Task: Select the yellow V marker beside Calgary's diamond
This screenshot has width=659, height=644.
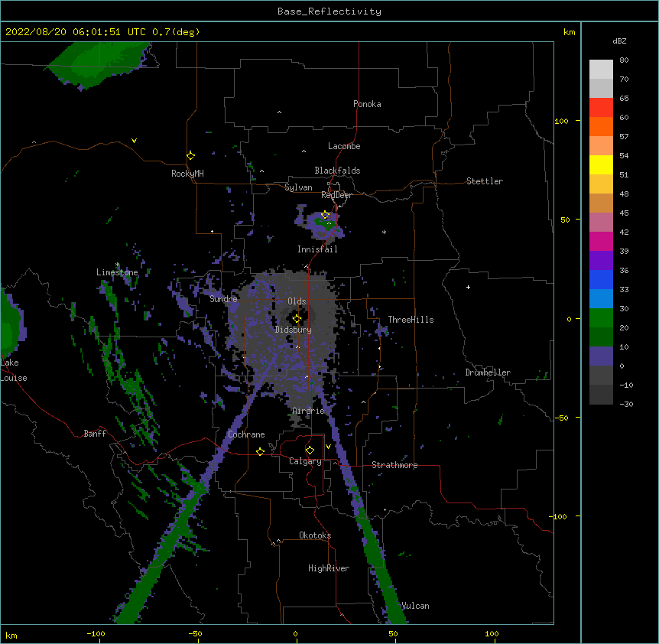Action: [x=328, y=446]
